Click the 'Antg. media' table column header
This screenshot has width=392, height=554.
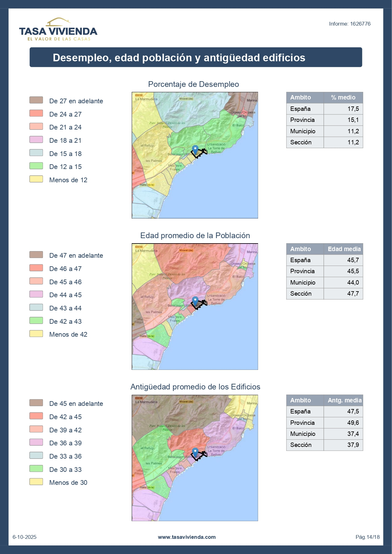(344, 400)
